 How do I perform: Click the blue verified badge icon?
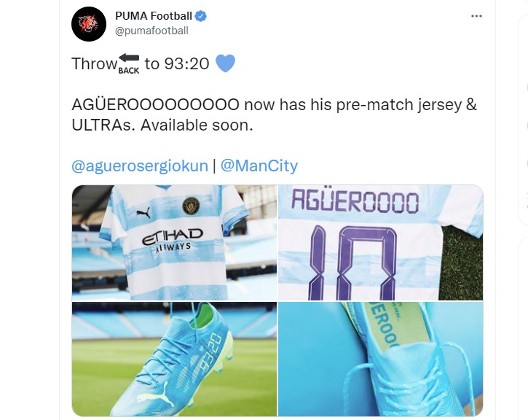tap(201, 16)
